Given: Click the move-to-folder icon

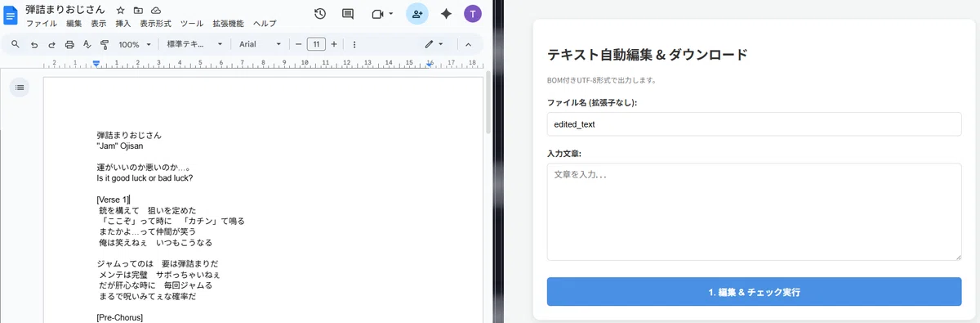Looking at the screenshot, I should coord(138,10).
